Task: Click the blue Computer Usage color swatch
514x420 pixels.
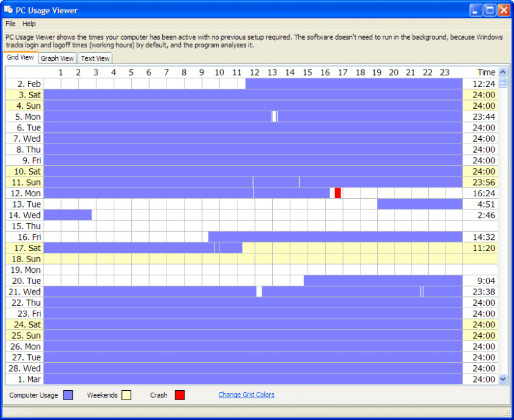Action: [68, 395]
